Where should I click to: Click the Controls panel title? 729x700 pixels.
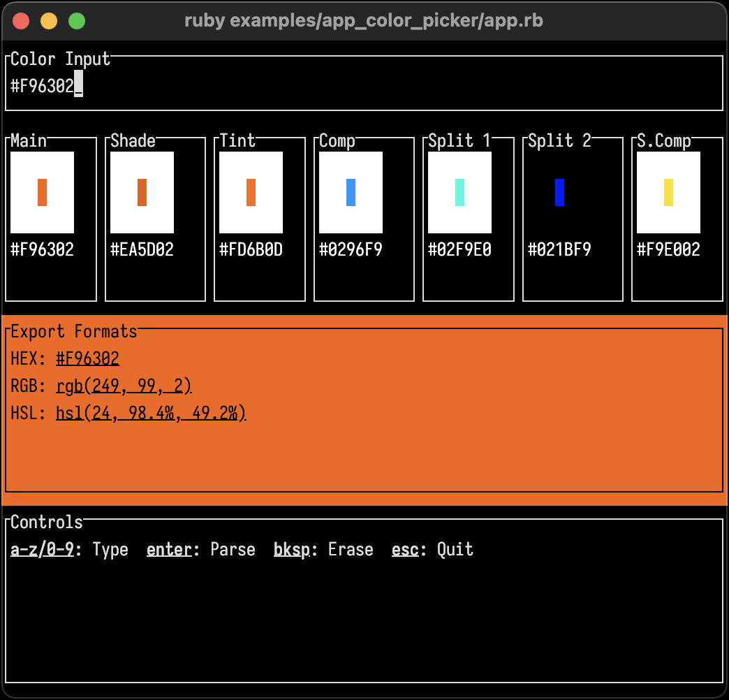pyautogui.click(x=47, y=523)
